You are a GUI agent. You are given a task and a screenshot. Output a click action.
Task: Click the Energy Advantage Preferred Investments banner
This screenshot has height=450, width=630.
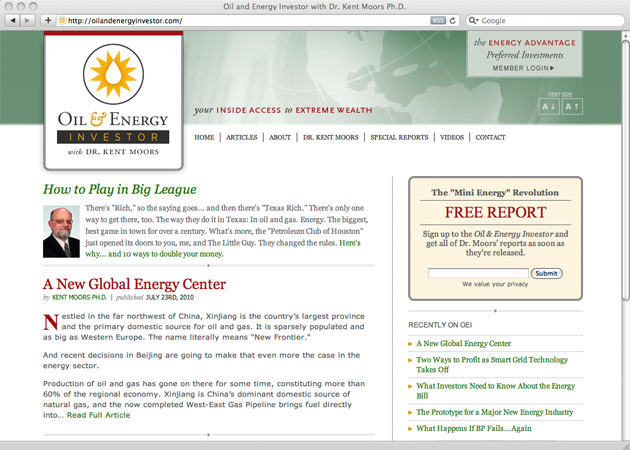click(524, 54)
